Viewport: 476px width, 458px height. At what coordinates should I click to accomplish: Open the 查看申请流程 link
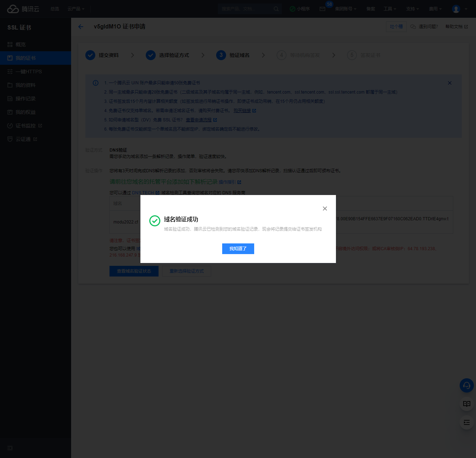[201, 120]
